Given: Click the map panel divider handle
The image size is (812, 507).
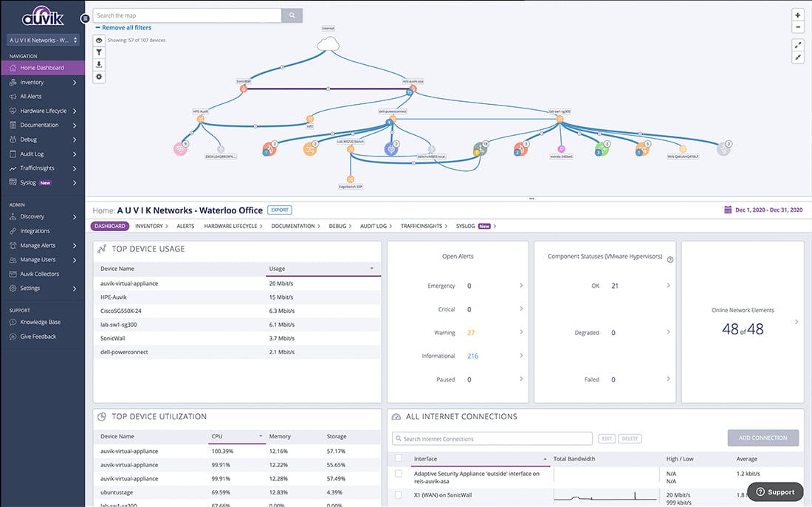Looking at the screenshot, I should (531, 199).
